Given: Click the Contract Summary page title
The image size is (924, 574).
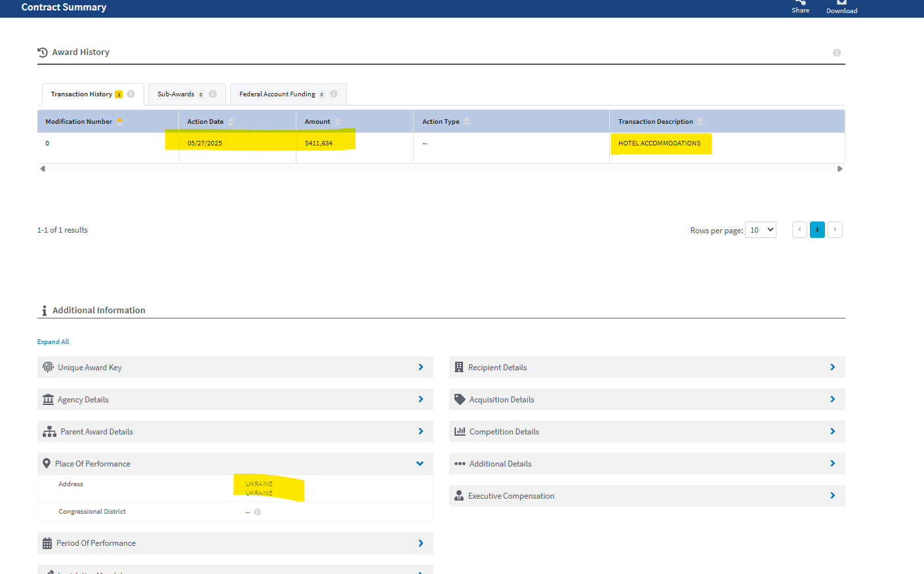Looking at the screenshot, I should coord(64,7).
